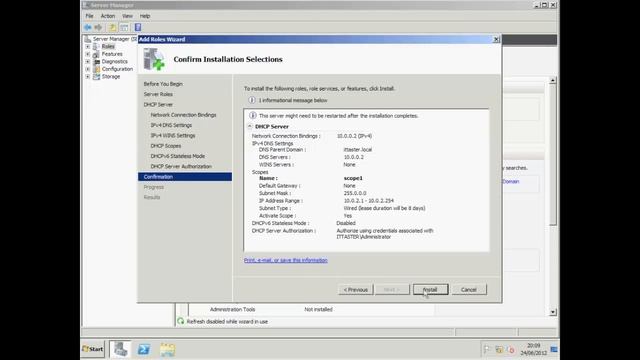Expand the Roles tree node
The image size is (640, 360).
pos(87,47)
